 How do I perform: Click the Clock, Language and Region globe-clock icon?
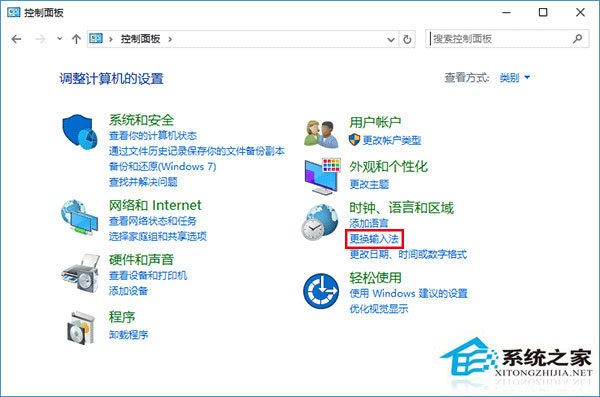320,222
